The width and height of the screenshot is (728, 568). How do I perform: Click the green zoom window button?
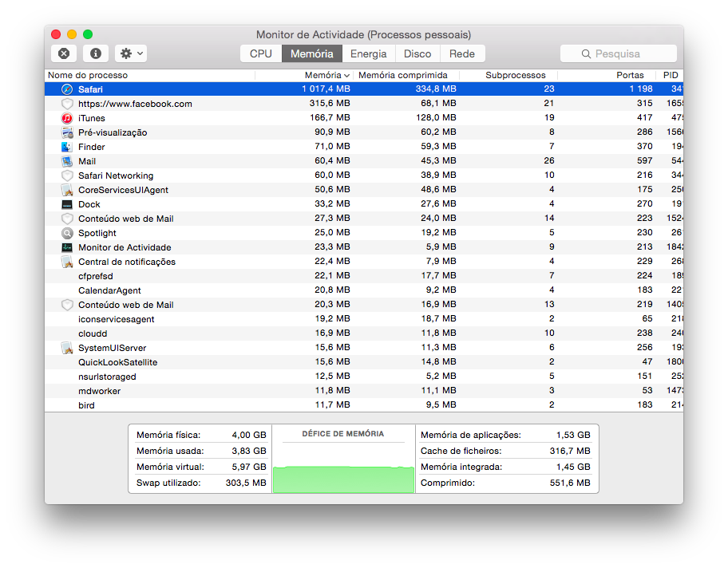(88, 34)
